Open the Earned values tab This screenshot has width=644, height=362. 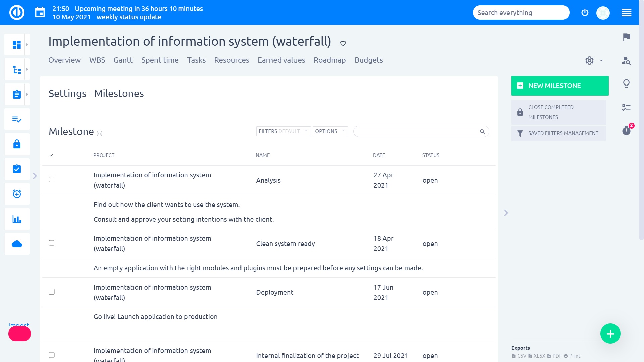(281, 60)
